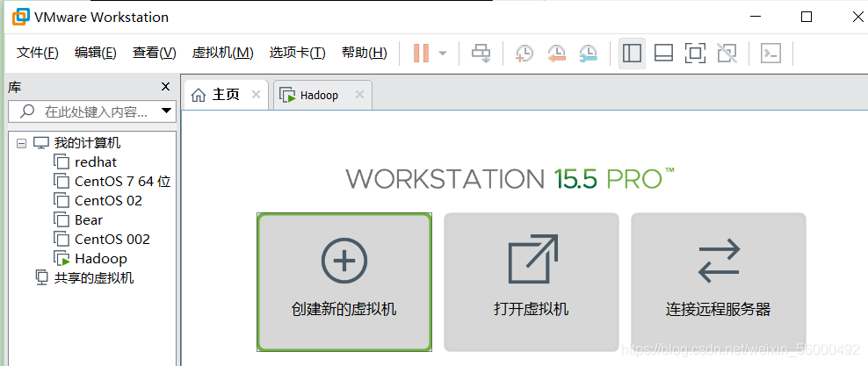Close the Hadoop tab
The width and height of the screenshot is (868, 366).
[x=359, y=95]
